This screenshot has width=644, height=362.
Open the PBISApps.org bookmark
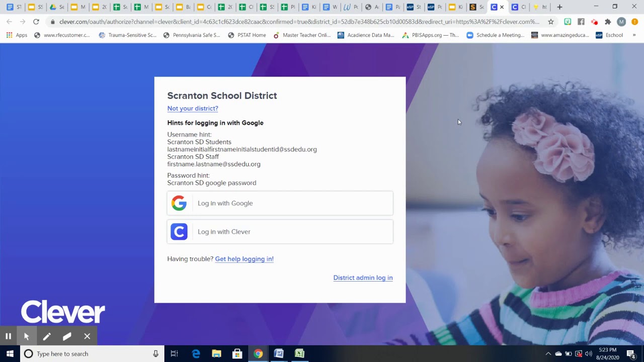click(x=430, y=35)
